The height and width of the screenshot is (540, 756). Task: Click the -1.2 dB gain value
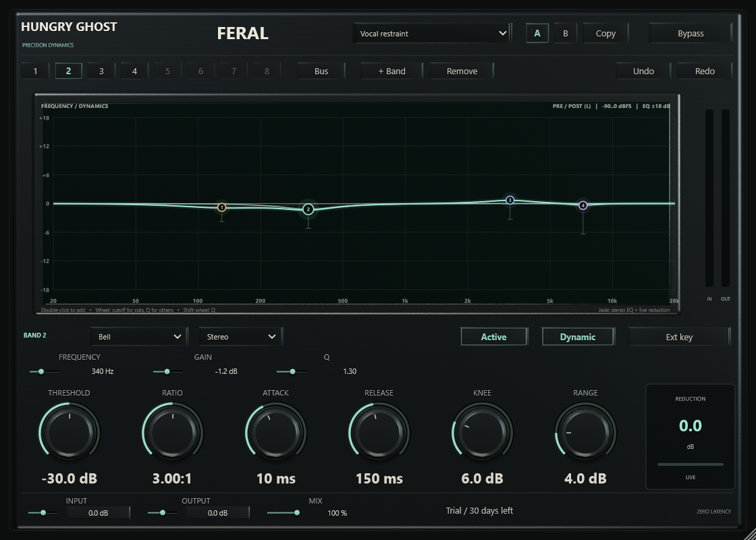click(226, 371)
